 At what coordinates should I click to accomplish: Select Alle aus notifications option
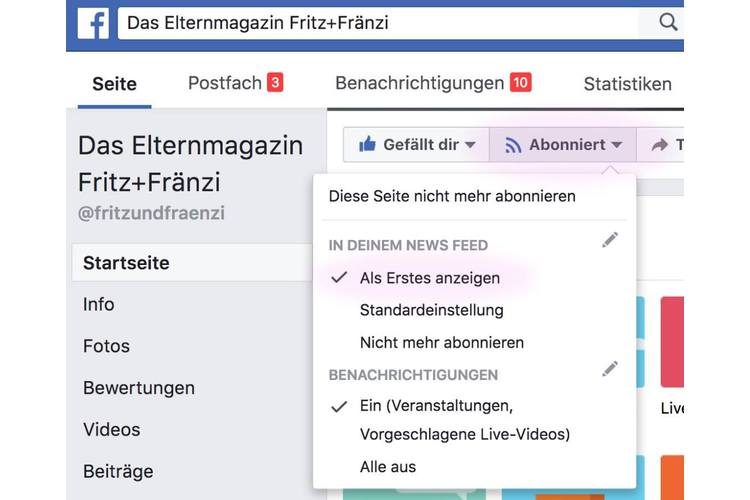click(388, 467)
